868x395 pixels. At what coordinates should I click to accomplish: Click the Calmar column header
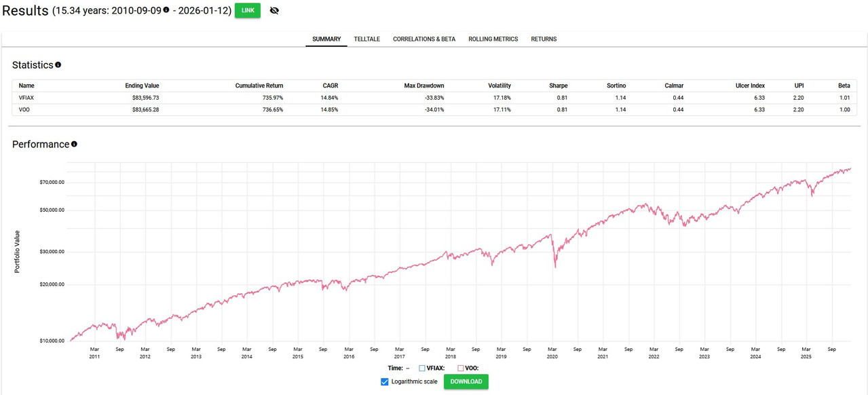tap(674, 86)
